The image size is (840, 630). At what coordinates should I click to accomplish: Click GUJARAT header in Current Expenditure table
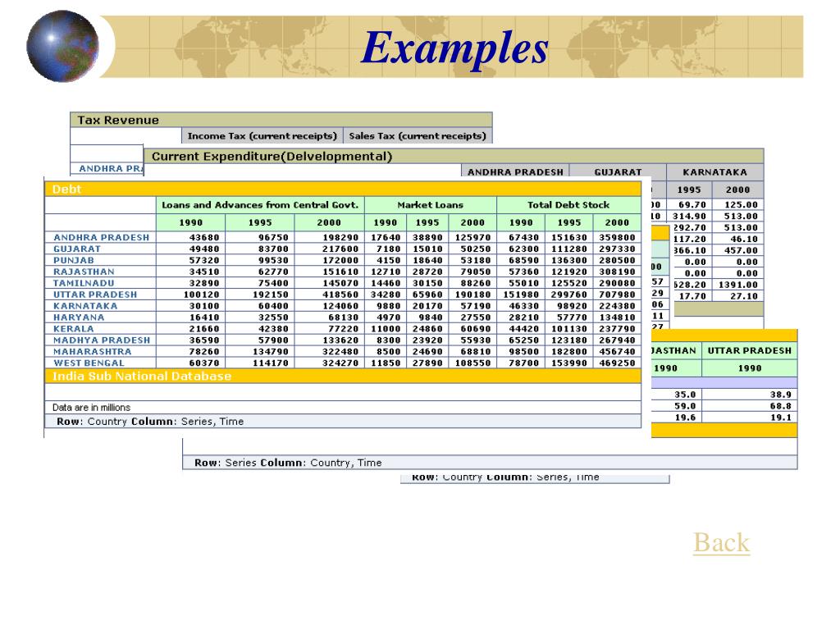point(618,172)
